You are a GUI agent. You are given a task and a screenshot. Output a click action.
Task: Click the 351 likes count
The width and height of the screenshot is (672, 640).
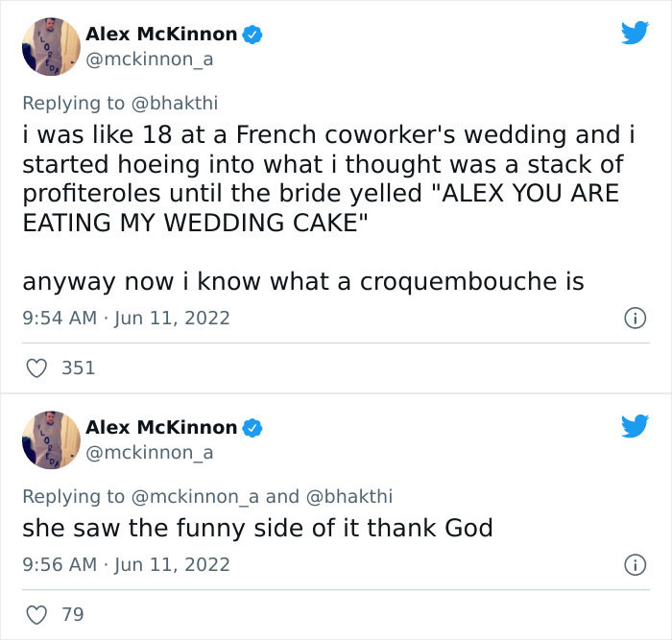(78, 367)
